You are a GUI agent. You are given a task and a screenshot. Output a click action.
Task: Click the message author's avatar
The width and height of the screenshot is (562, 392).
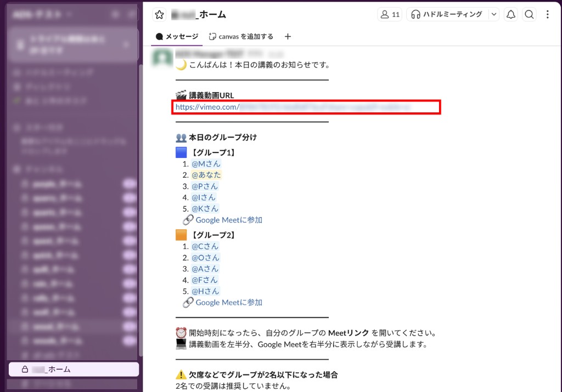161,60
